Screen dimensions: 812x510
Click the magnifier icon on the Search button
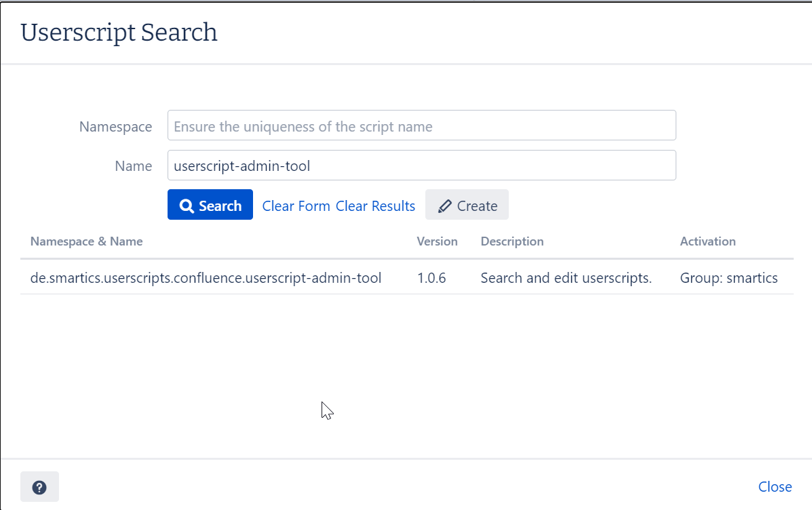186,204
